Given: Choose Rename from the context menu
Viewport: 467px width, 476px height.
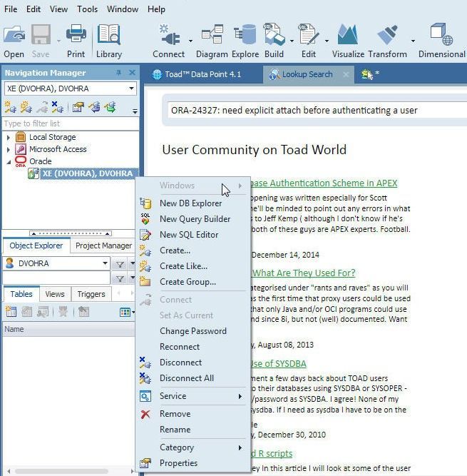Looking at the screenshot, I should pyautogui.click(x=193, y=430).
